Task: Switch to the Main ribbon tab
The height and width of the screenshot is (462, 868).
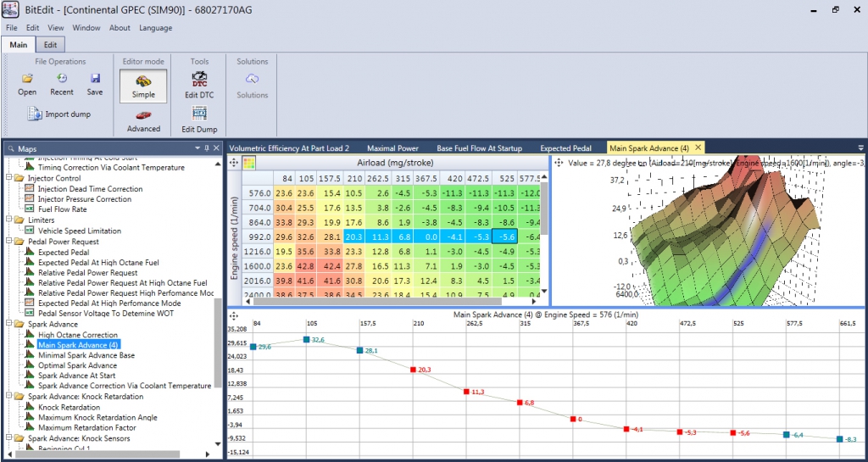Action: (x=19, y=45)
